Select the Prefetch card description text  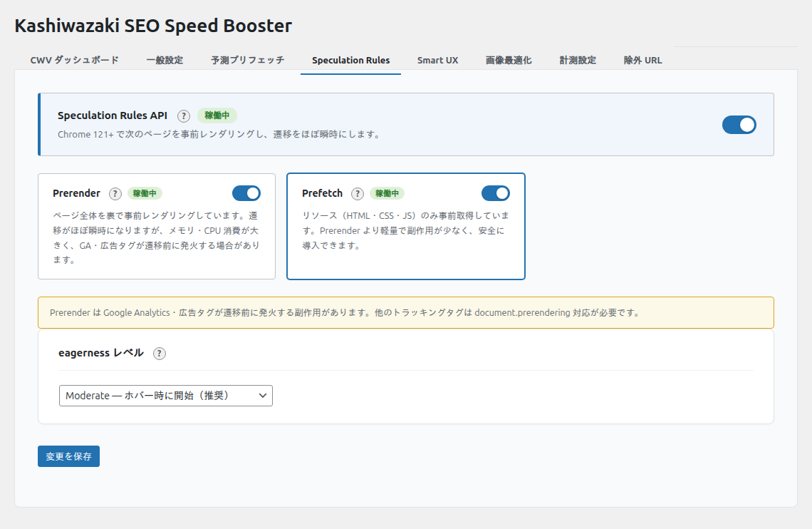[x=405, y=230]
